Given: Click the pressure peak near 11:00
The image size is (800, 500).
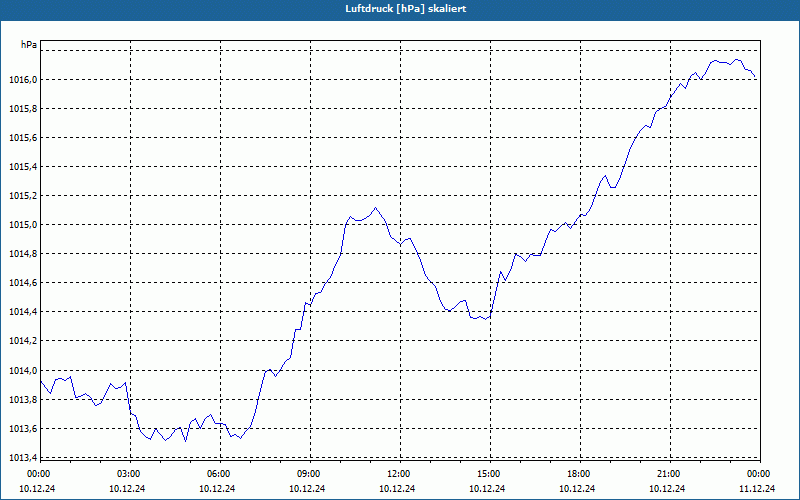Looking at the screenshot, I should [x=375, y=208].
